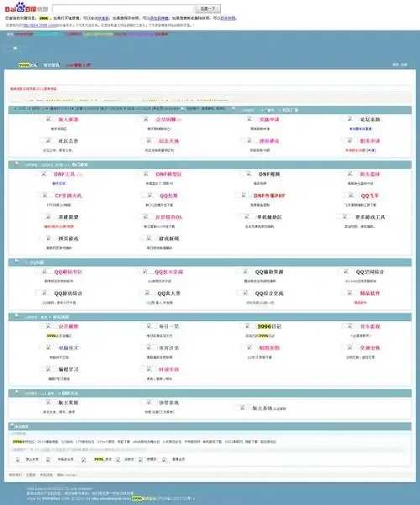The width and height of the screenshot is (420, 505).
Task: Open the QQ游戏综合 forum link
Action: click(x=68, y=293)
